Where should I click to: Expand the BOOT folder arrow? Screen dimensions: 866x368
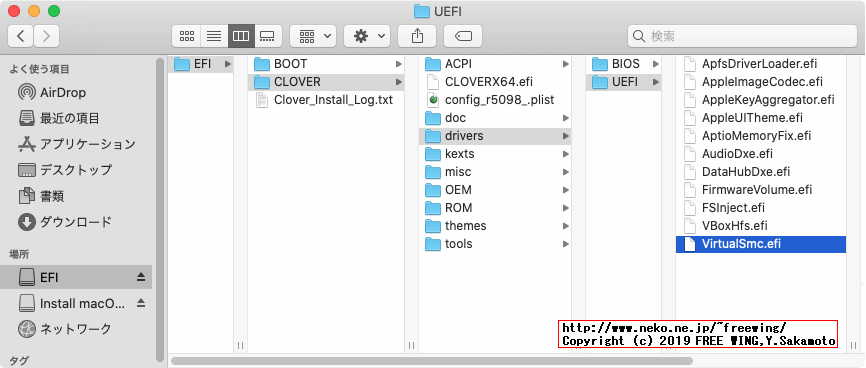pyautogui.click(x=399, y=64)
